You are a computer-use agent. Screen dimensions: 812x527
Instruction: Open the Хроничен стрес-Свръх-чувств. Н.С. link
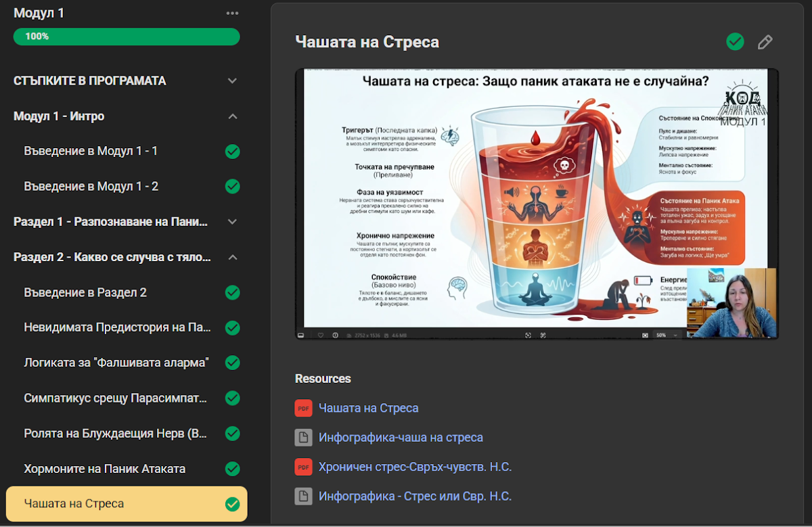415,467
